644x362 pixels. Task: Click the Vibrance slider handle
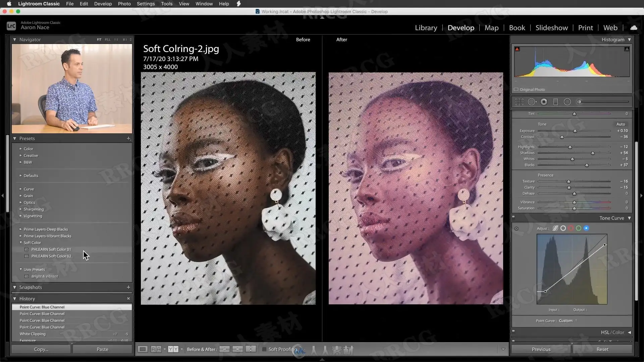tap(574, 202)
